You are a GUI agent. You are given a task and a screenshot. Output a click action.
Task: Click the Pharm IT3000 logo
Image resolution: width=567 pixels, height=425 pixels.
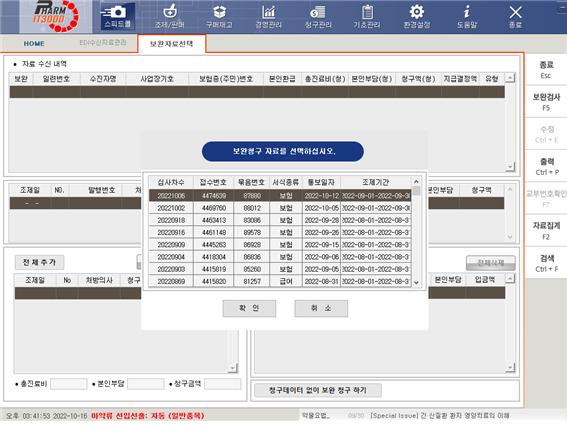tap(56, 16)
